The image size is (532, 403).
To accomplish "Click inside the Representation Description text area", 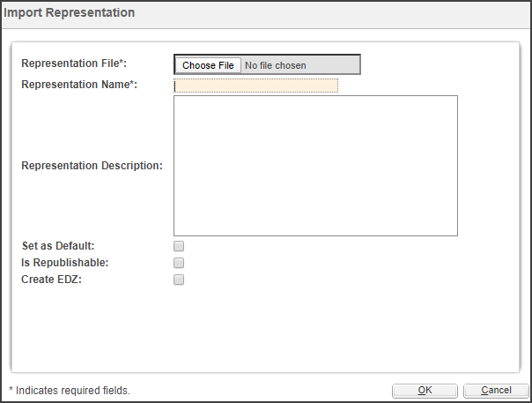I will point(315,166).
